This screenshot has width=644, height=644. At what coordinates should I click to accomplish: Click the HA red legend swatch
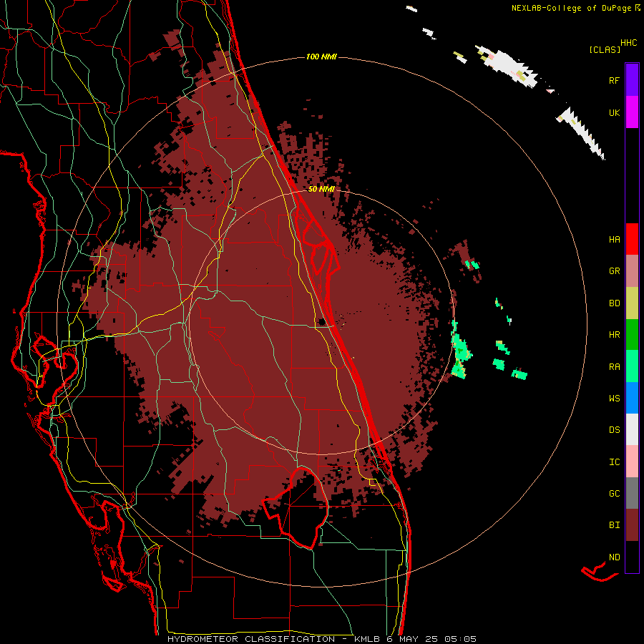632,239
